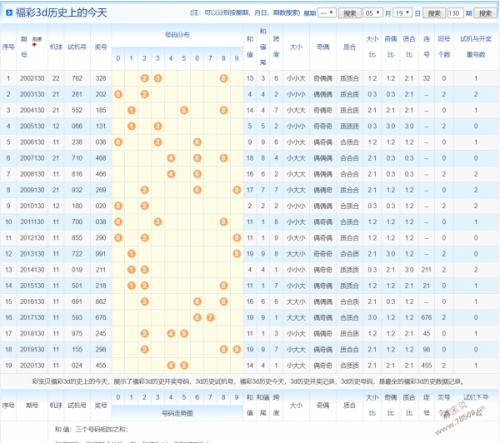Click prize number 455 in row 2020130
The width and height of the screenshot is (500, 443).
click(x=101, y=365)
